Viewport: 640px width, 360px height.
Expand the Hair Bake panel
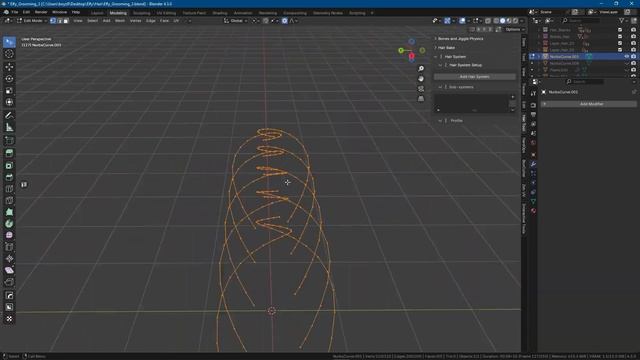click(x=446, y=48)
